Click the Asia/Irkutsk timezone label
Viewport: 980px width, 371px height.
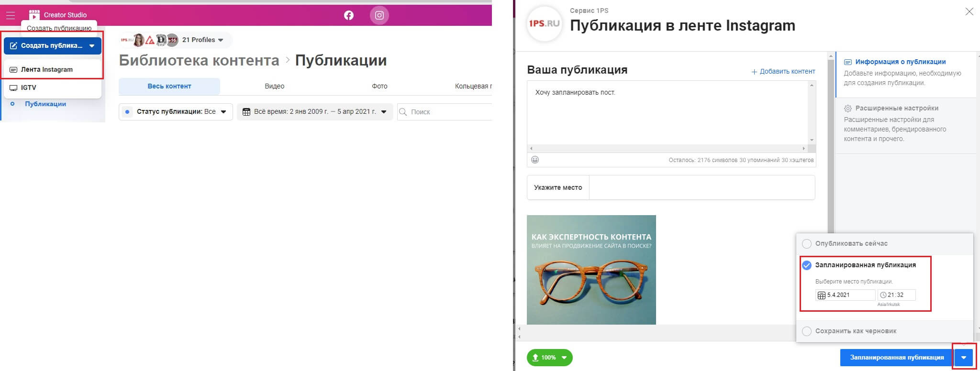point(889,305)
